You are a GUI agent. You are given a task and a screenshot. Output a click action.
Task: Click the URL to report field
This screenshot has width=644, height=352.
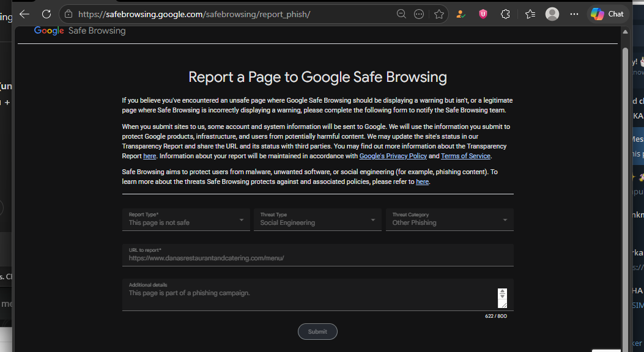pos(317,255)
